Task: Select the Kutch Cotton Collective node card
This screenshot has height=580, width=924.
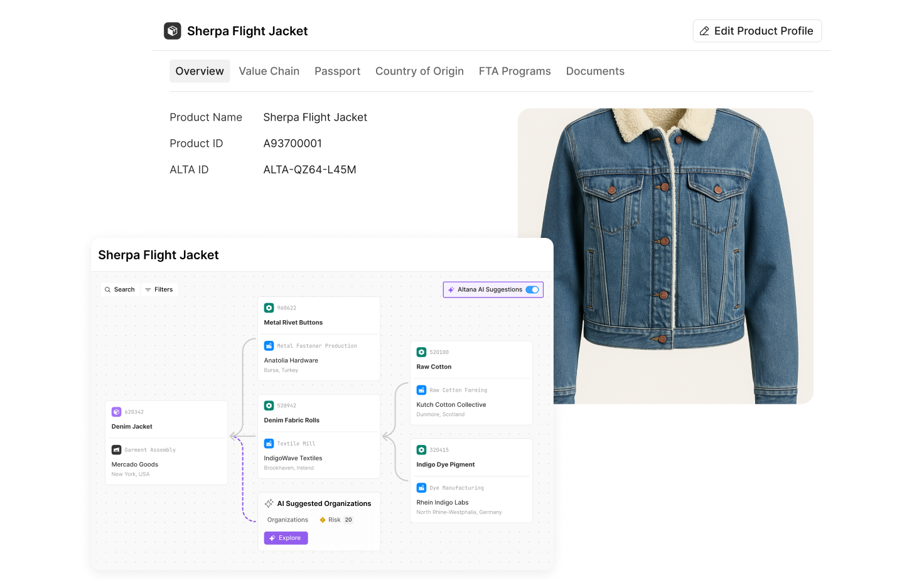Action: pos(471,383)
